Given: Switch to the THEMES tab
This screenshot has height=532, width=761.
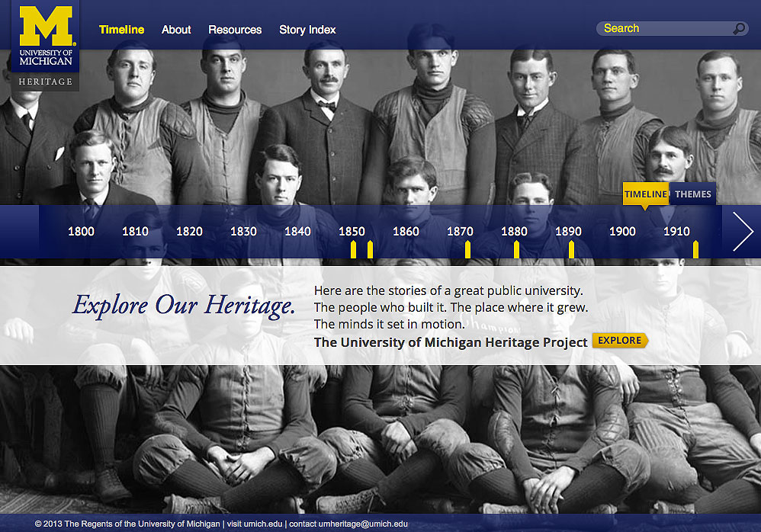Looking at the screenshot, I should pos(692,194).
